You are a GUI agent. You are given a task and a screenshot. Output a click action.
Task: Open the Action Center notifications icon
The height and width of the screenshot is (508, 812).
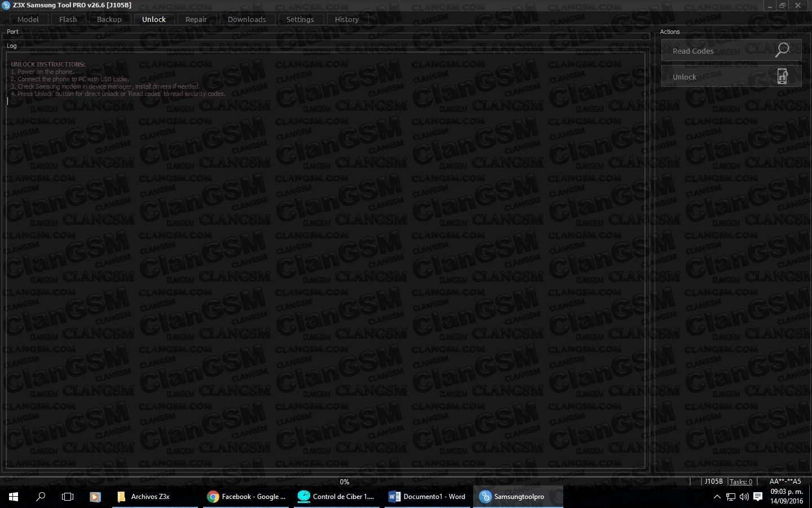758,497
